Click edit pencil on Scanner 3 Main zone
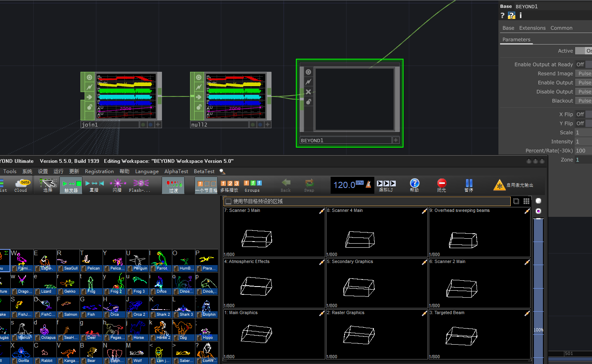 click(x=322, y=211)
